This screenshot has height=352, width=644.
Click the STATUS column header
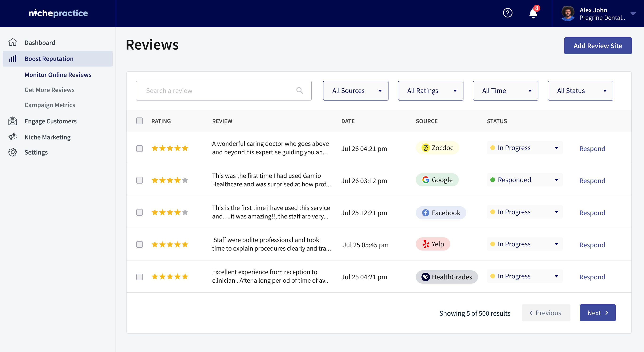tap(497, 121)
